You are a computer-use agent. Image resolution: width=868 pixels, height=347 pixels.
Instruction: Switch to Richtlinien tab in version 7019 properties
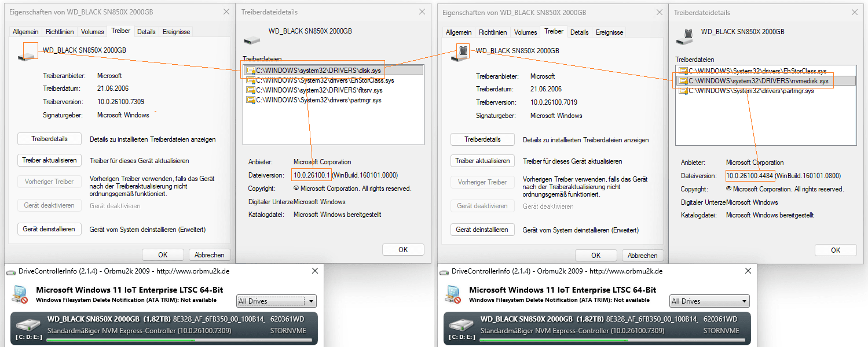493,32
